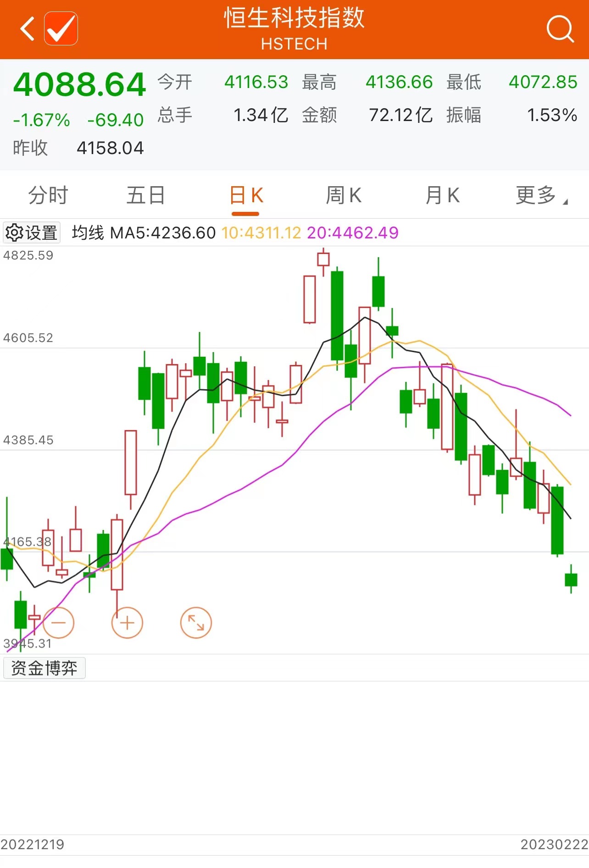
Task: Switch to the 分时 tab
Action: tap(48, 196)
